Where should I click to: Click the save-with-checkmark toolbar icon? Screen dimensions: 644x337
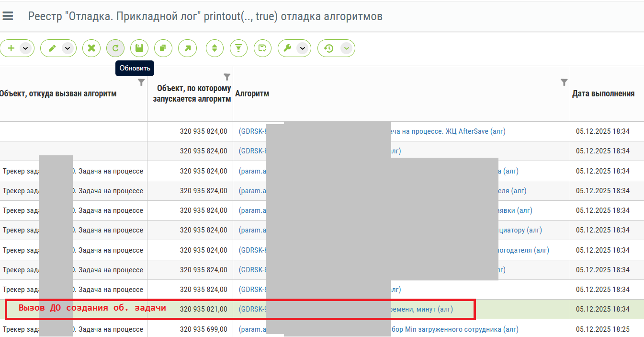coord(262,48)
